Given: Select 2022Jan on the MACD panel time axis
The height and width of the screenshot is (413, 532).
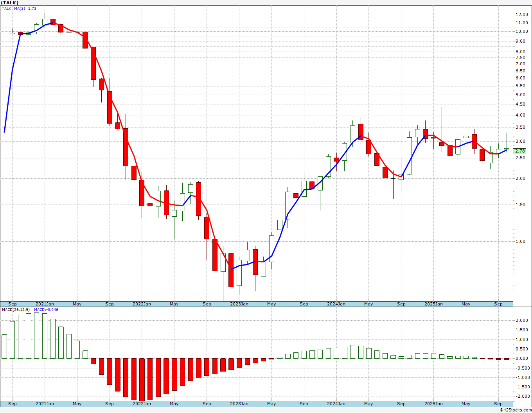Looking at the screenshot, I should tap(142, 404).
